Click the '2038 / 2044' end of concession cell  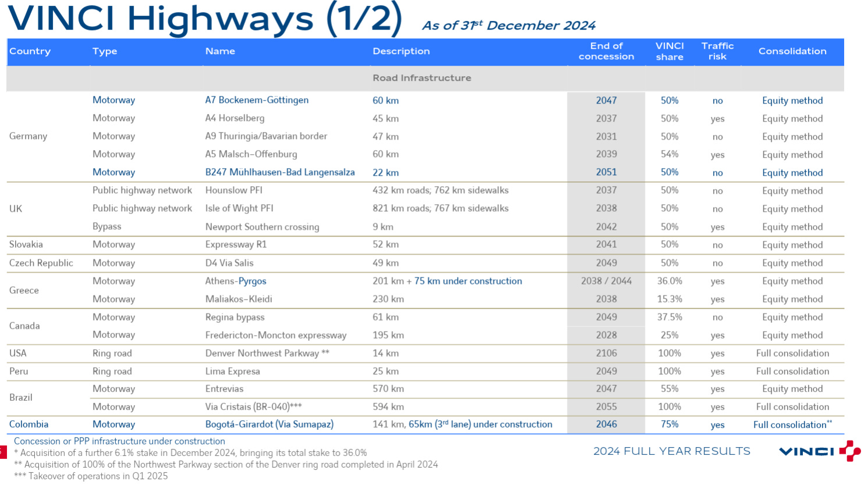click(606, 281)
